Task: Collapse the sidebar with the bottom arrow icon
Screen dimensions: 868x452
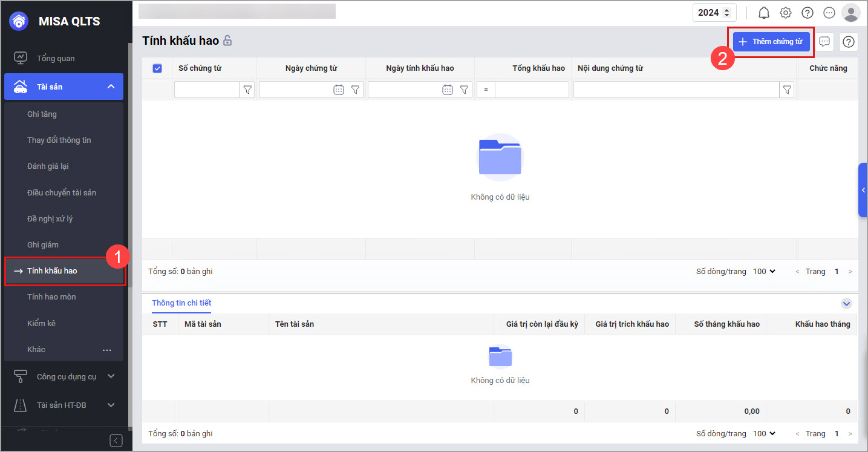Action: coord(116,441)
